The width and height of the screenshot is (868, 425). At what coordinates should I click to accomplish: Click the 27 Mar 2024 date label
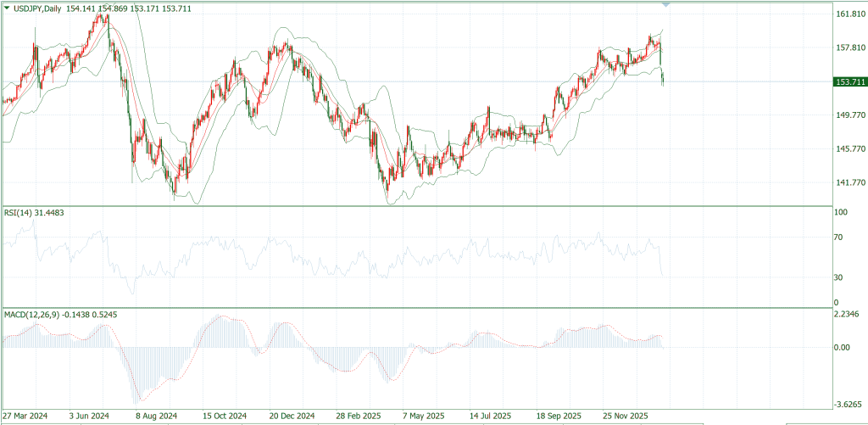tap(25, 416)
